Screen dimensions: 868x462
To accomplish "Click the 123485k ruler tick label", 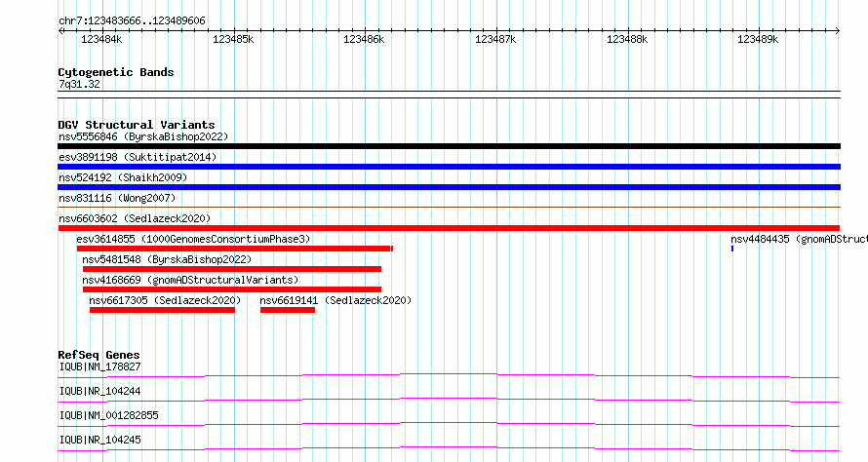I will pos(233,39).
